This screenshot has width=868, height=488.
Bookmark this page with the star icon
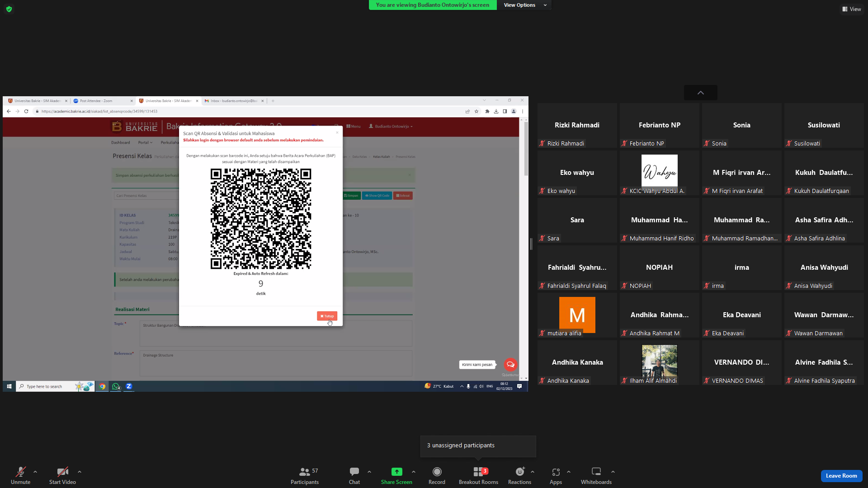[x=476, y=111]
